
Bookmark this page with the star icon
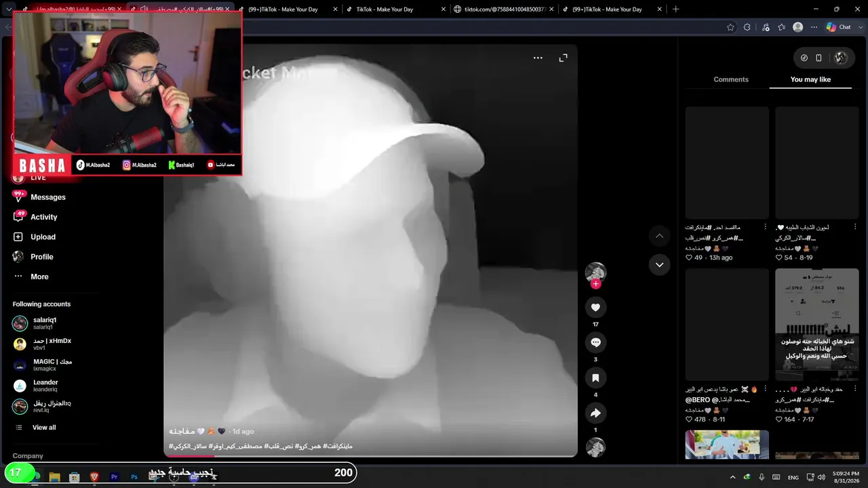730,27
